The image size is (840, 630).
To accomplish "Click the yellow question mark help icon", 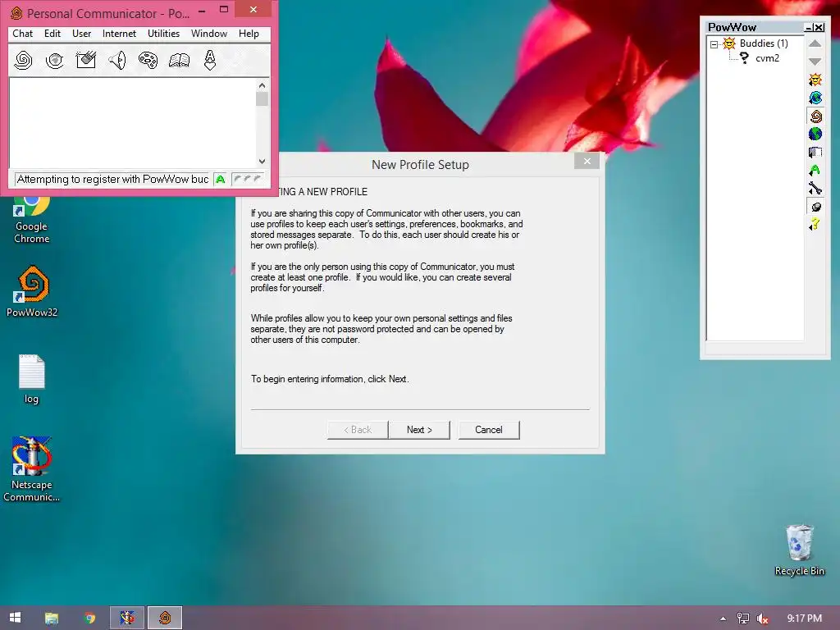I will click(x=815, y=225).
